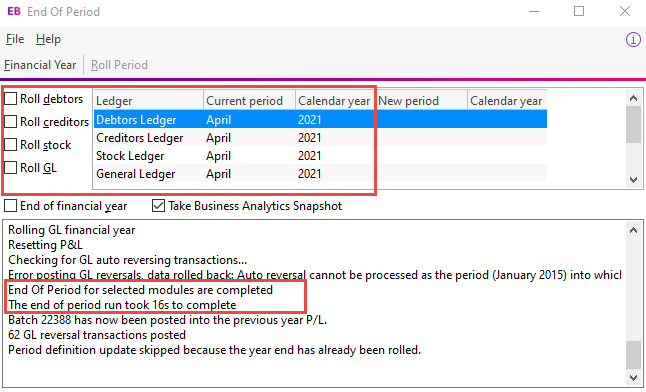Click log panel scroll up arrow
This screenshot has width=646, height=392.
[x=634, y=230]
